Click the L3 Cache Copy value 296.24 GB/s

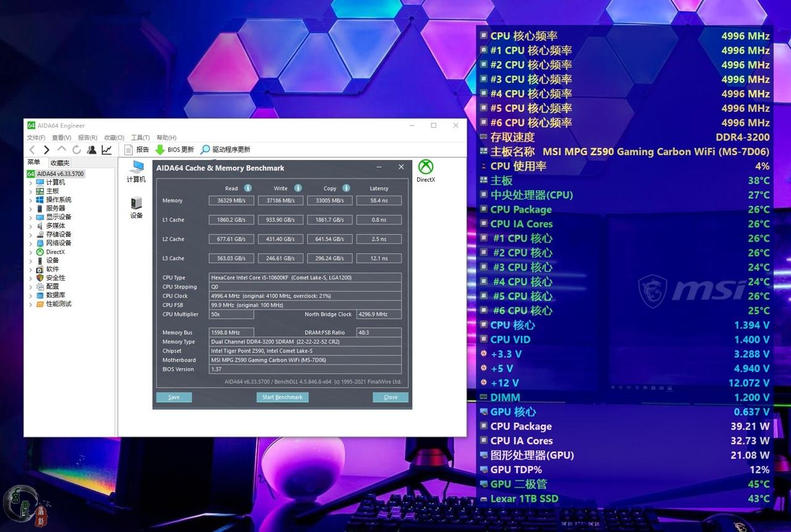[x=330, y=258]
